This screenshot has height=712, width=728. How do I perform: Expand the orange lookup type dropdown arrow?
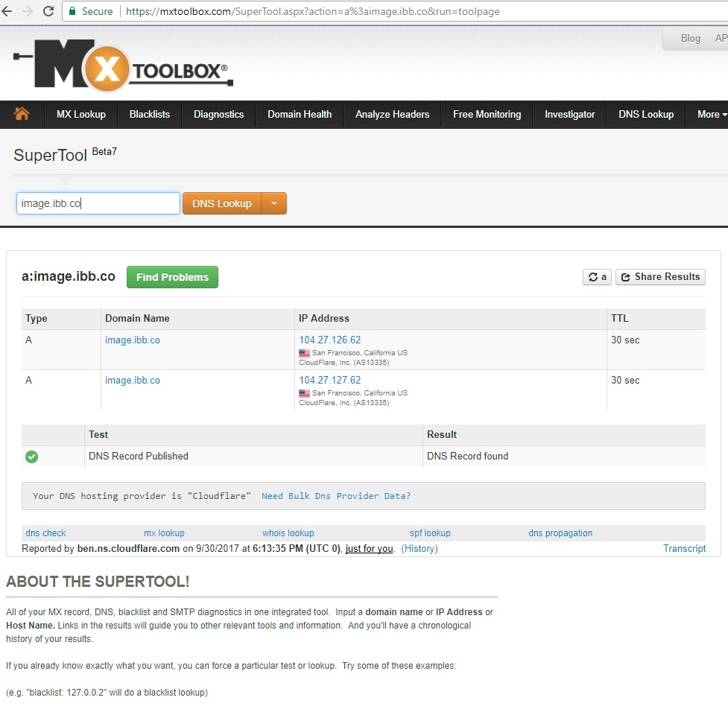tap(274, 203)
